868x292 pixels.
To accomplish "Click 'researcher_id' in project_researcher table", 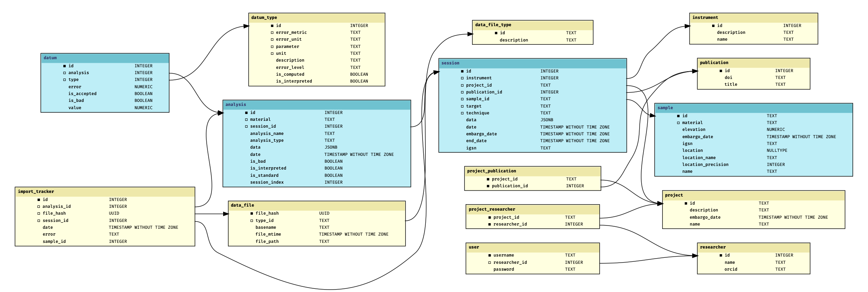I will tap(510, 224).
